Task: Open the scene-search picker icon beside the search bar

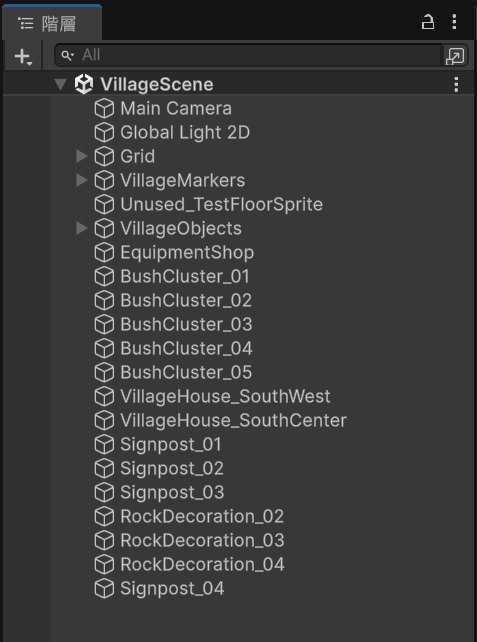Action: coord(455,56)
